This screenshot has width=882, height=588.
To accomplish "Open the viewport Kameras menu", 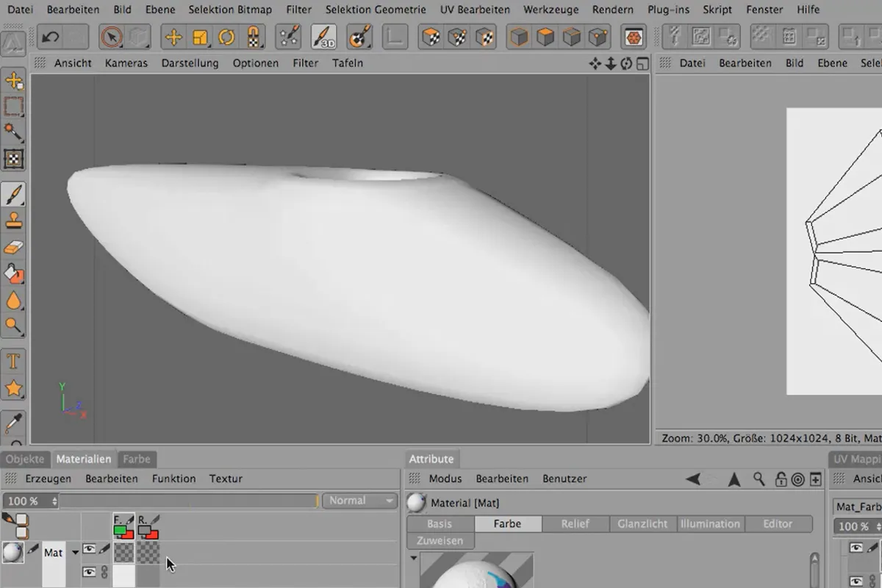I will [126, 63].
